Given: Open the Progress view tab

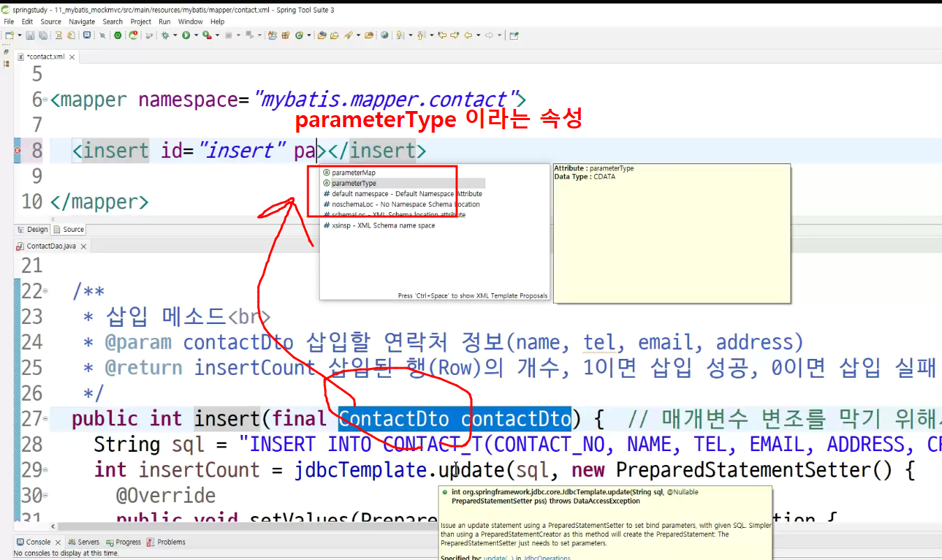Looking at the screenshot, I should 124,542.
